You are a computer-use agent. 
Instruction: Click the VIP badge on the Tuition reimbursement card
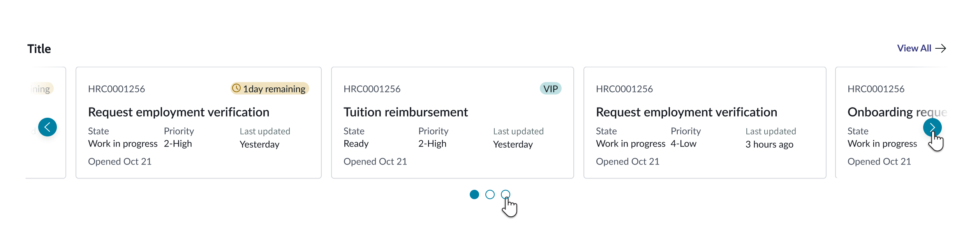[550, 89]
